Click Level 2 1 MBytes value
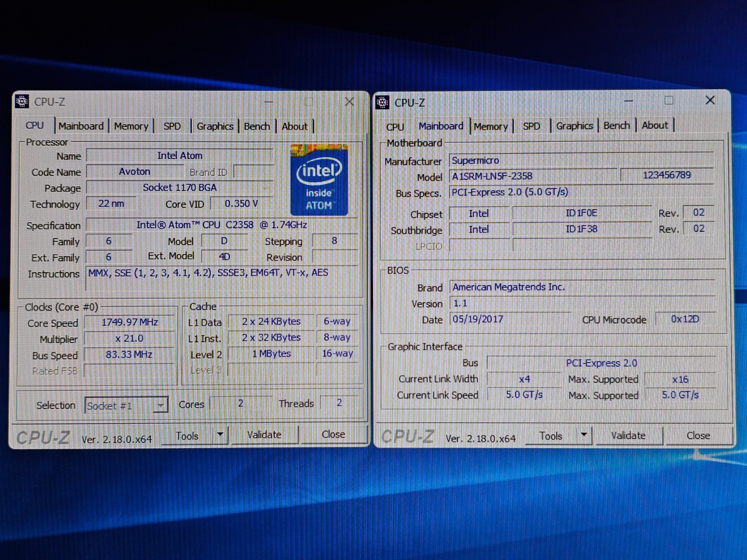Screen dimensions: 747x560 pos(271,353)
